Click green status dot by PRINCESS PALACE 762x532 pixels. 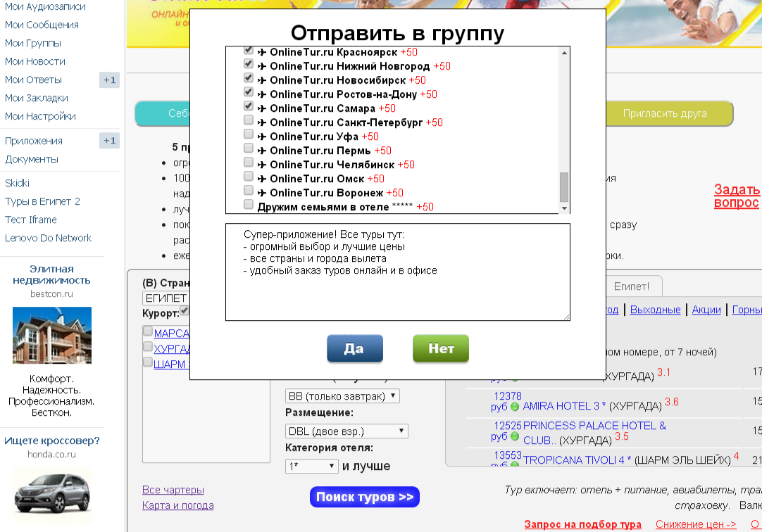[x=515, y=436]
